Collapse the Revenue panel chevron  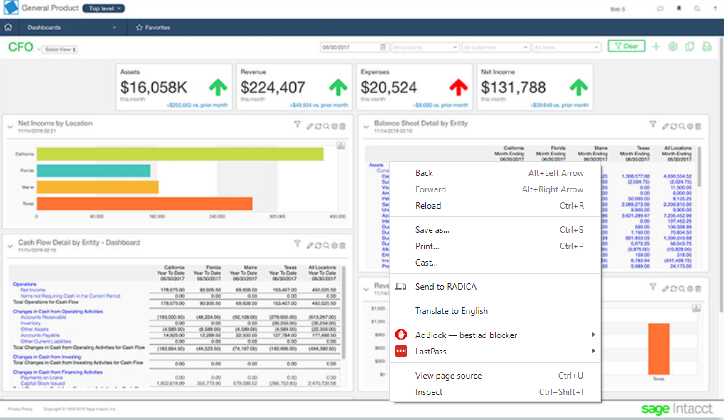click(366, 289)
